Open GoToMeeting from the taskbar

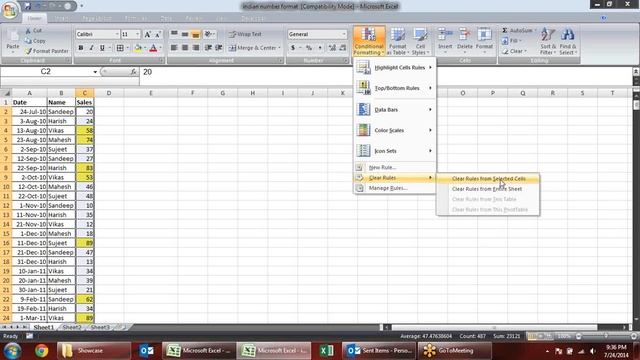(x=456, y=351)
